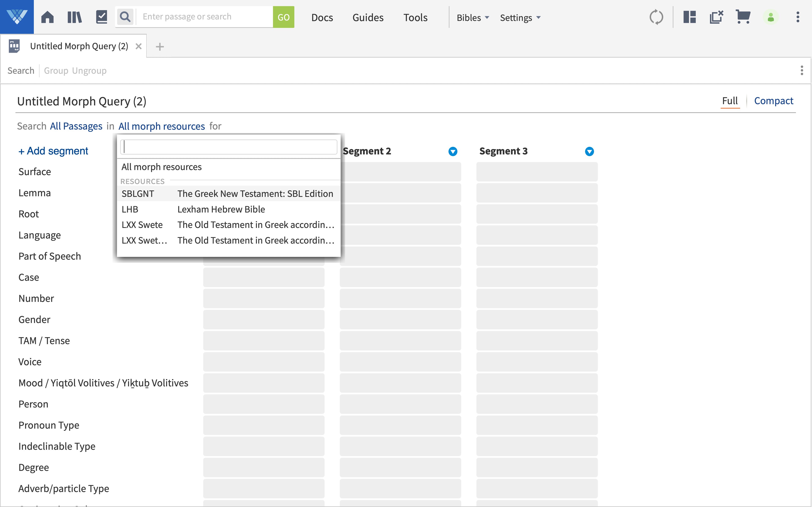Switch layout view to Compact
This screenshot has height=507, width=812.
click(774, 101)
